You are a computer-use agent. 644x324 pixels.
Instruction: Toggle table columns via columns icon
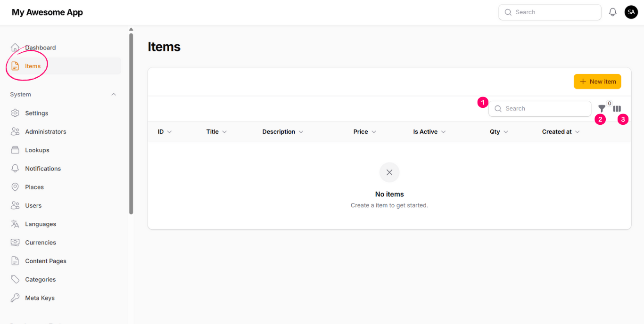tap(617, 109)
